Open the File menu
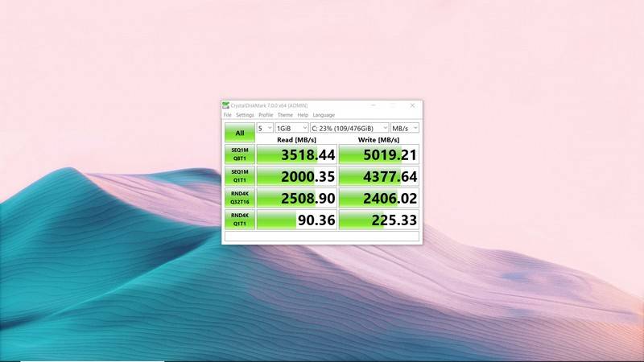This screenshot has height=362, width=644. pyautogui.click(x=228, y=115)
